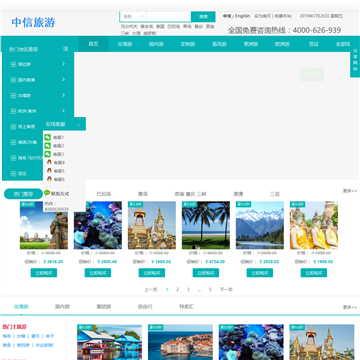
Task: Click the 周边游 category icon in sidebar
Action: (x=13, y=64)
